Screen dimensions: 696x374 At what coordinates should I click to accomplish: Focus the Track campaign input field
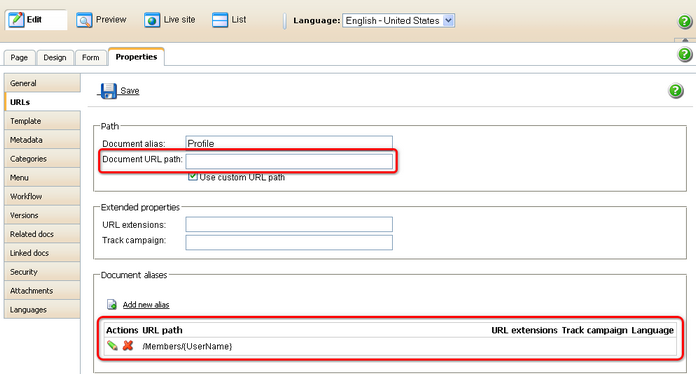[289, 242]
